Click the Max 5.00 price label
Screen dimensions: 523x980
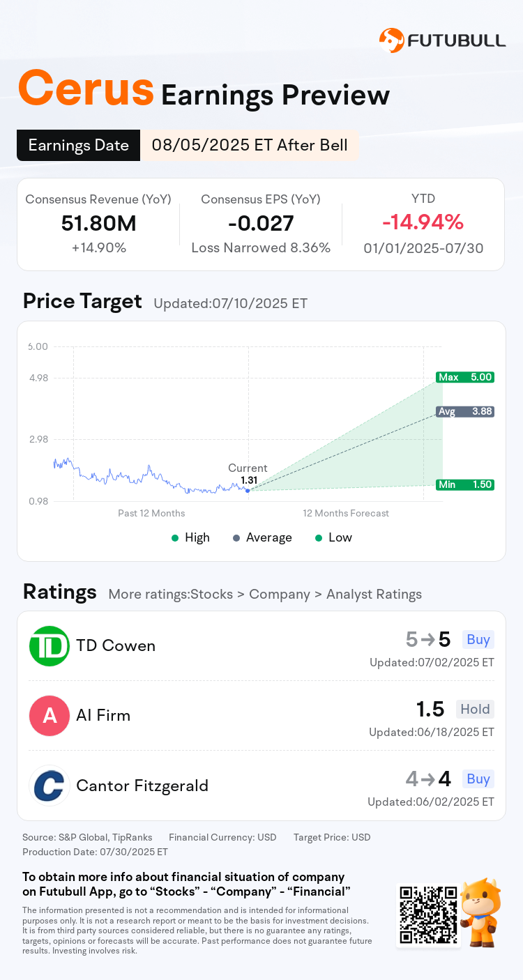point(465,377)
